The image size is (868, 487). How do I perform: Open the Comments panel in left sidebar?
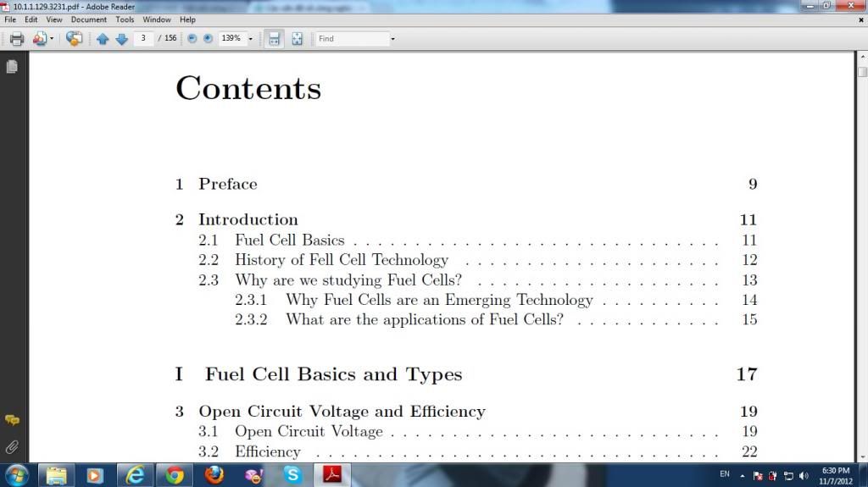12,420
